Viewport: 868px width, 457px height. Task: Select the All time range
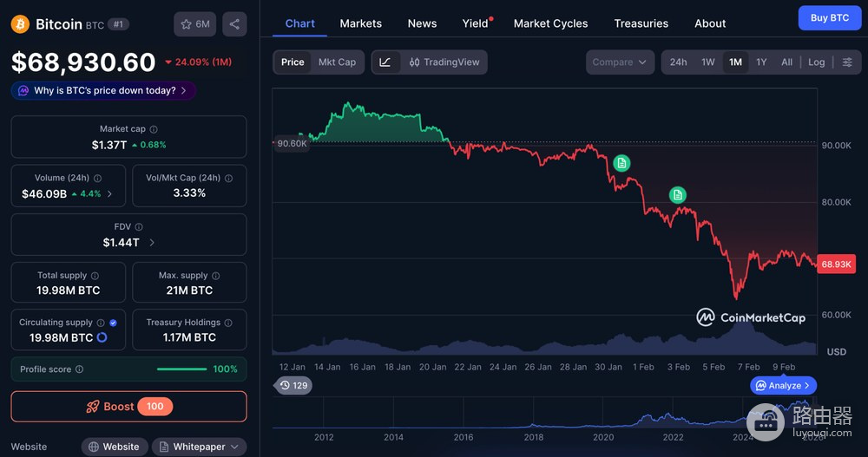tap(786, 62)
